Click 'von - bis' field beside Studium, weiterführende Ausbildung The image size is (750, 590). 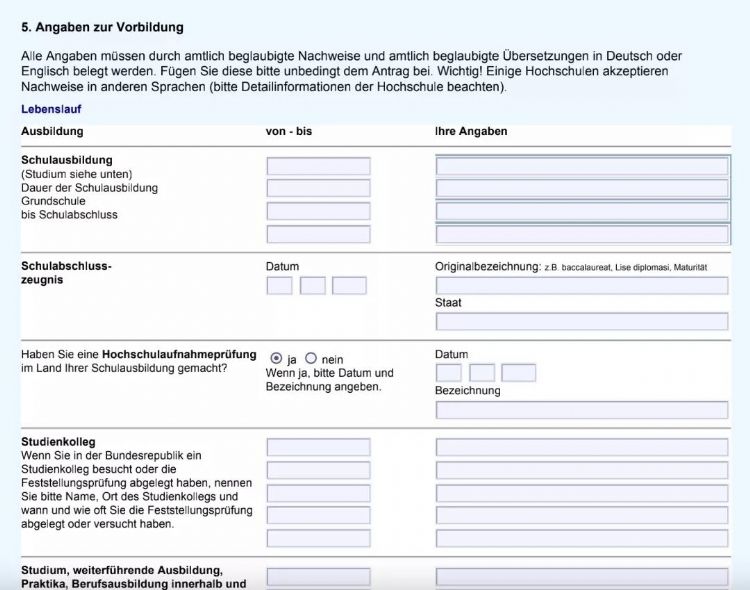(x=318, y=577)
